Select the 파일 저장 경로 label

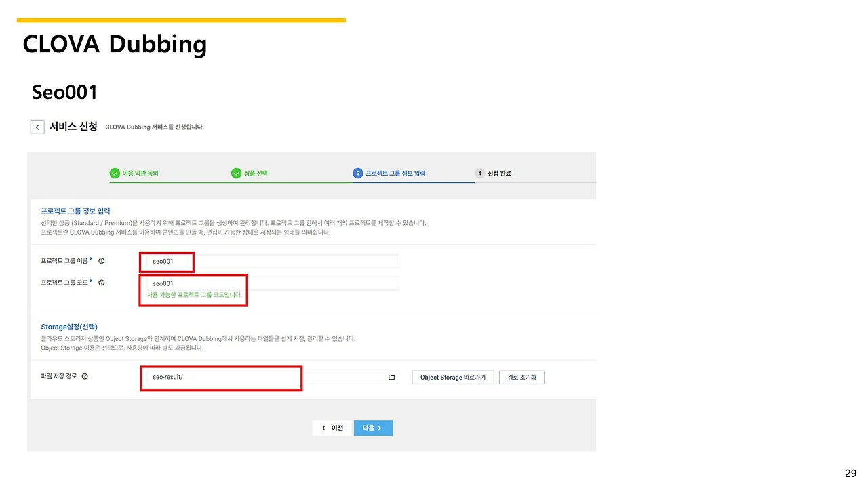(59, 377)
